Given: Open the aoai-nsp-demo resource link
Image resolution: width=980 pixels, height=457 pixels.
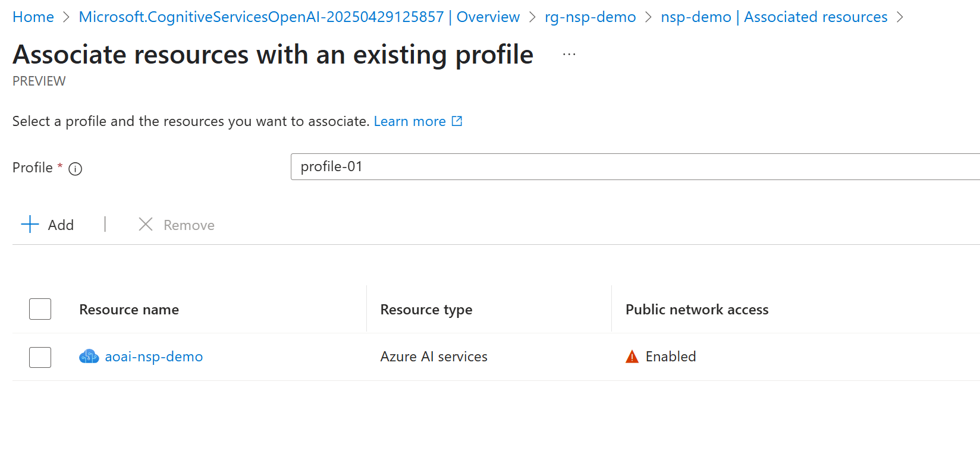Looking at the screenshot, I should [153, 357].
